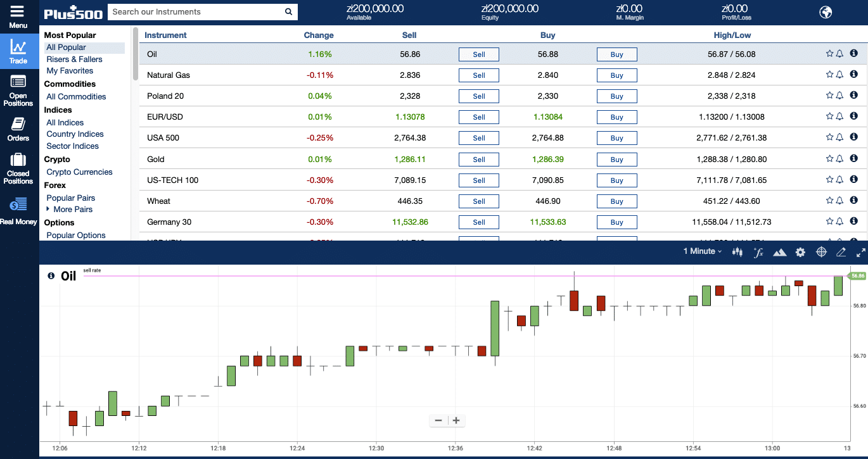Create an alert bell for EUR/USD
Screen dimensions: 868x459
point(839,116)
